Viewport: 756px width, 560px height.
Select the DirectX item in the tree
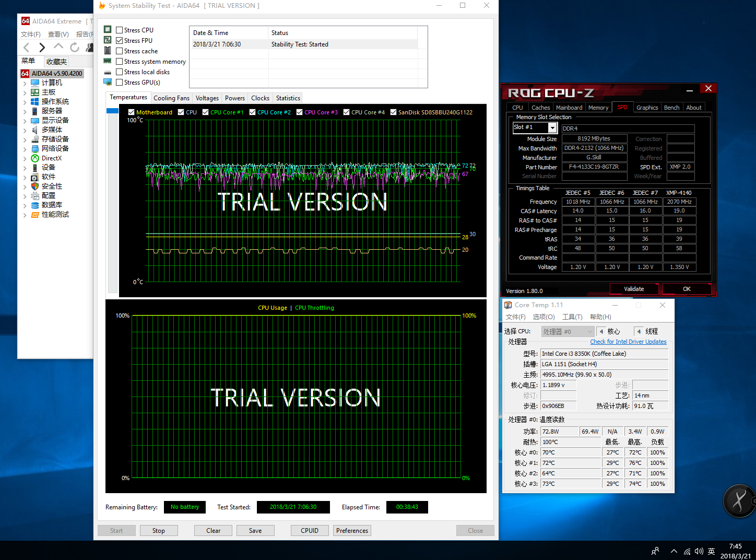(51, 158)
